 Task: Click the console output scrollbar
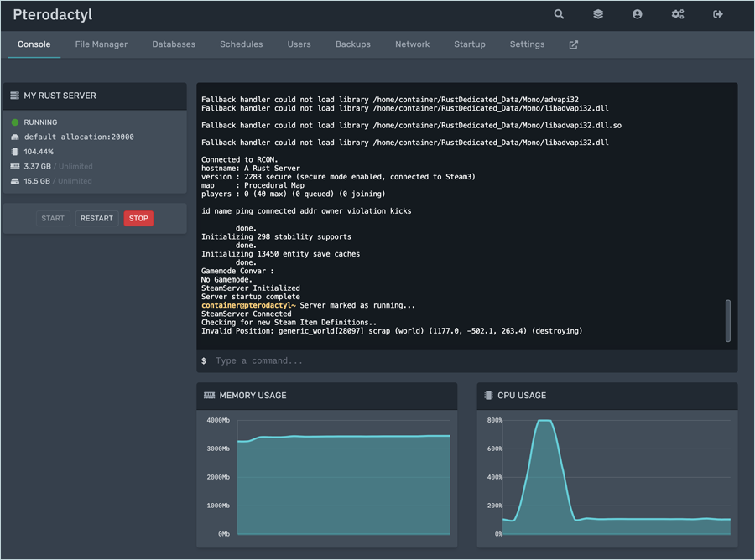[727, 320]
